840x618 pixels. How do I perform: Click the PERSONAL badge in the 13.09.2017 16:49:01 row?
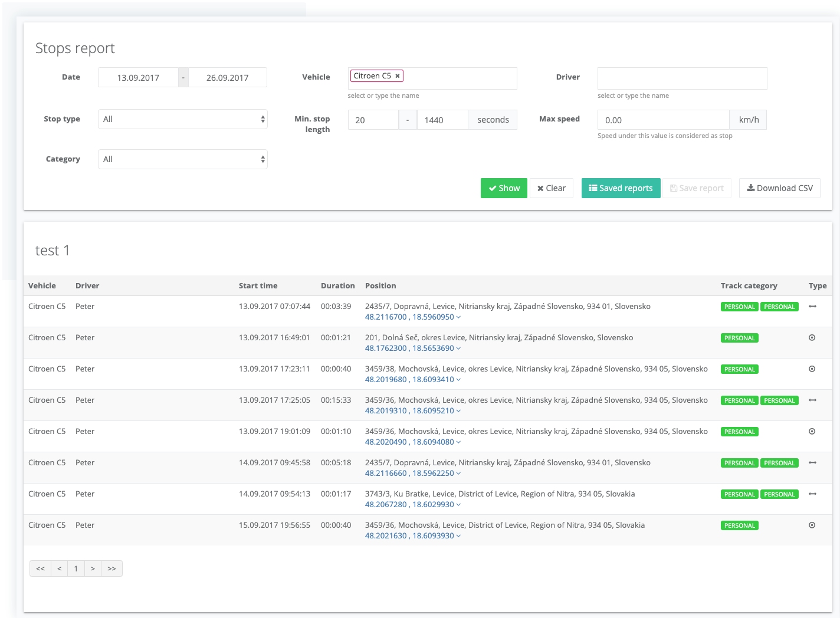click(x=739, y=338)
